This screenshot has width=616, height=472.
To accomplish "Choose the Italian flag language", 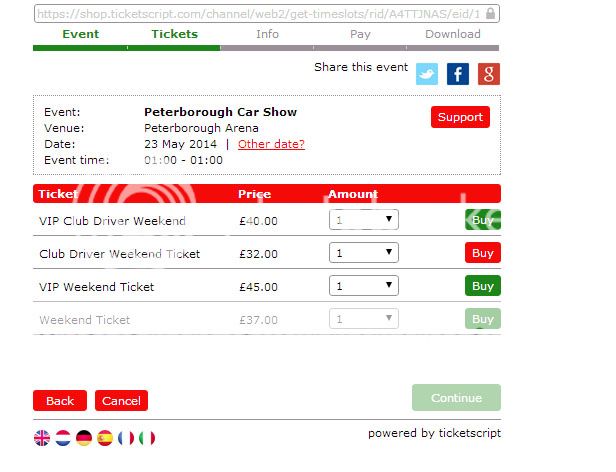I will point(147,438).
